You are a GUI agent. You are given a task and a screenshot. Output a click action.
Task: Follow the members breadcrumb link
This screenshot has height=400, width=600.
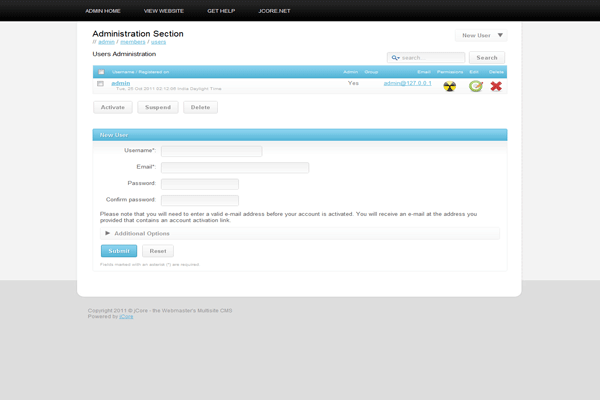(x=133, y=42)
